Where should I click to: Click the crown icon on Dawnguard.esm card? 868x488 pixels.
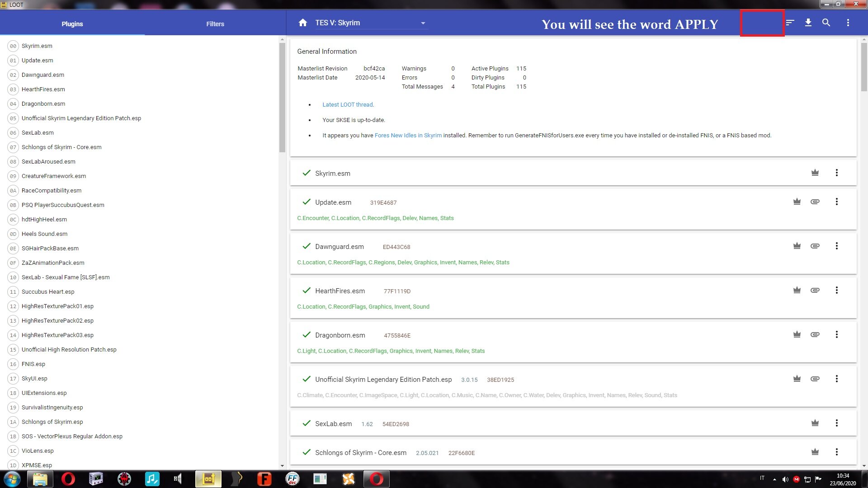click(x=797, y=246)
